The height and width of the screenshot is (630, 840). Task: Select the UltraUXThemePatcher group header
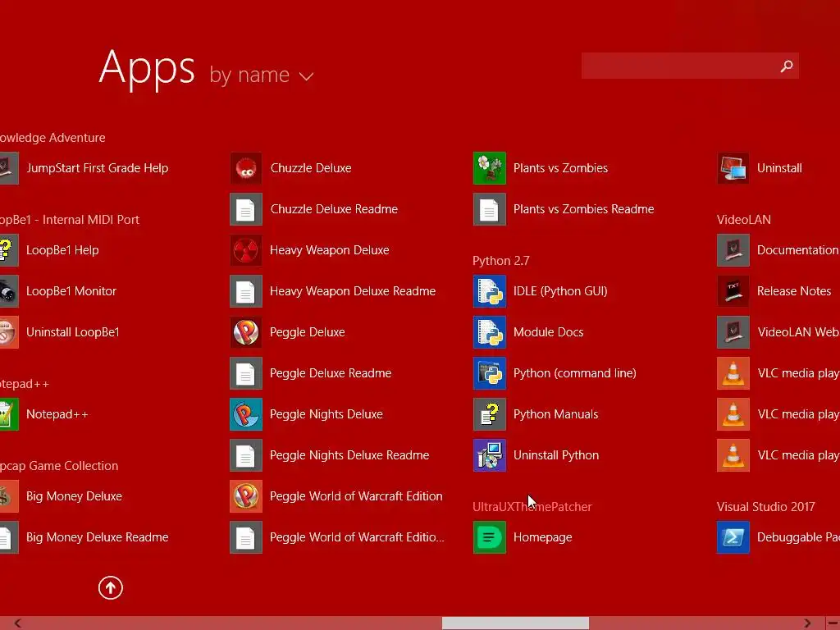[x=532, y=507]
